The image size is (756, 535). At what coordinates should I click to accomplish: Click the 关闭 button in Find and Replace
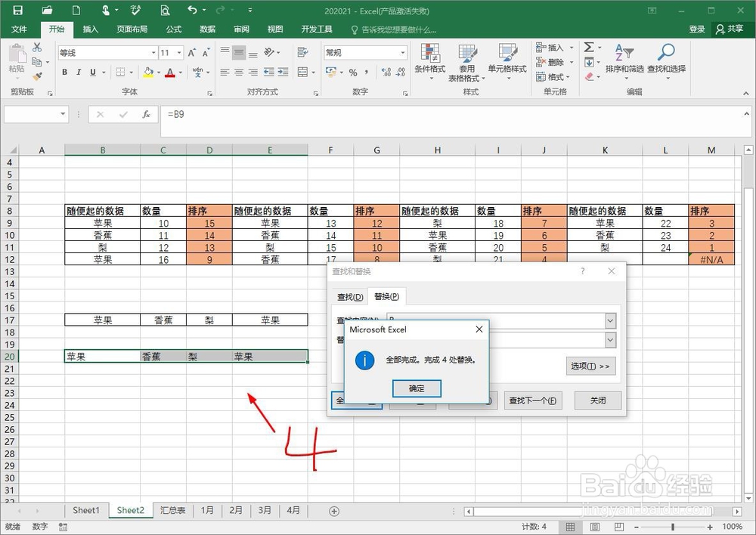[x=598, y=400]
